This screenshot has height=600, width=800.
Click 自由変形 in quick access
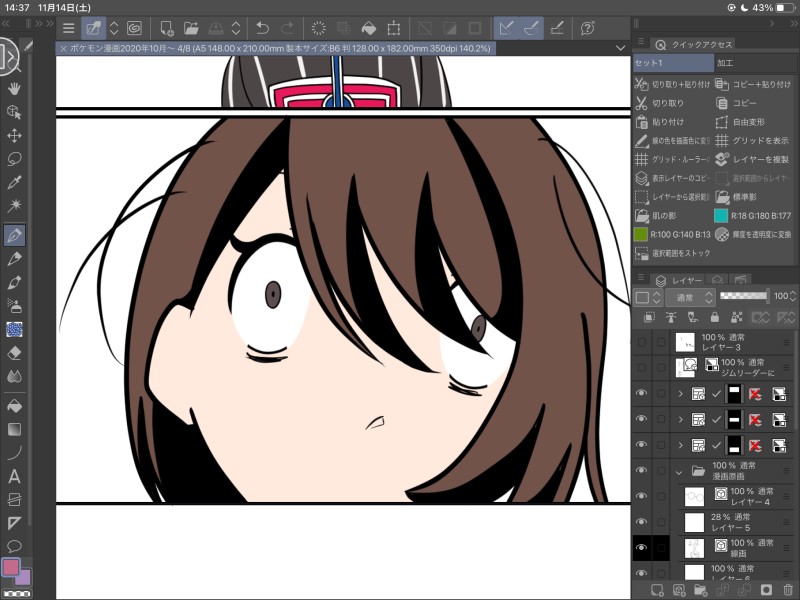pos(741,122)
